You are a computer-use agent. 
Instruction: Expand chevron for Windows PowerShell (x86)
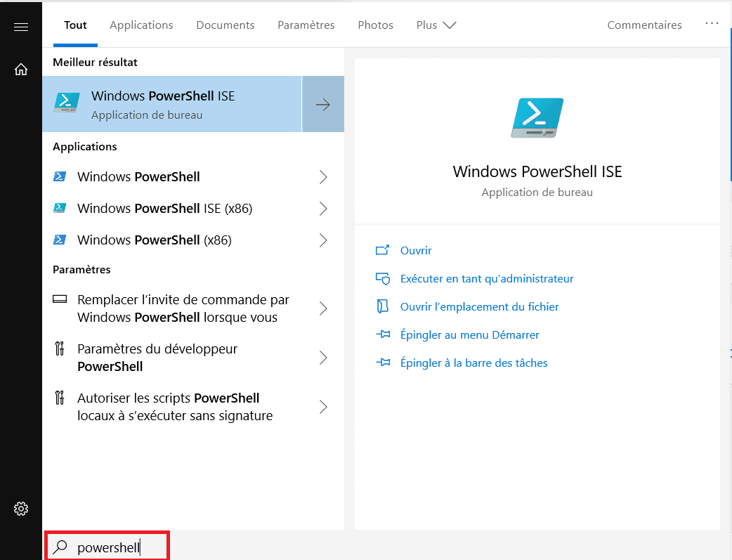coord(323,240)
